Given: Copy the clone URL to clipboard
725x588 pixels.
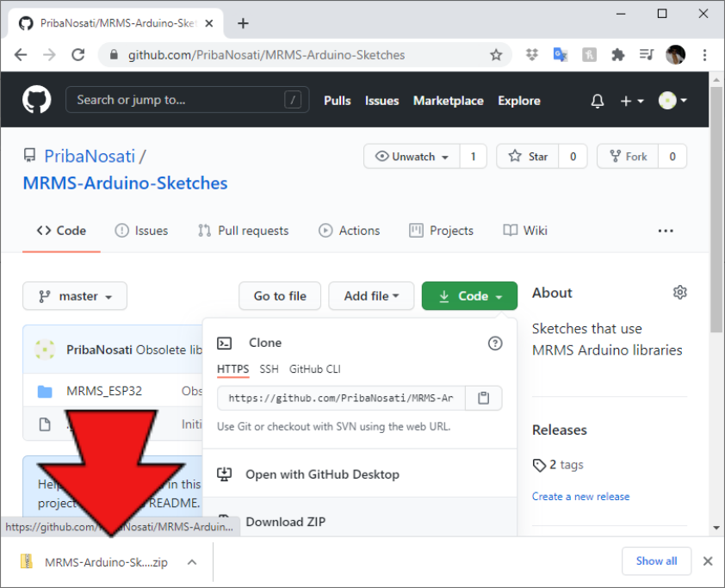Looking at the screenshot, I should coord(484,398).
